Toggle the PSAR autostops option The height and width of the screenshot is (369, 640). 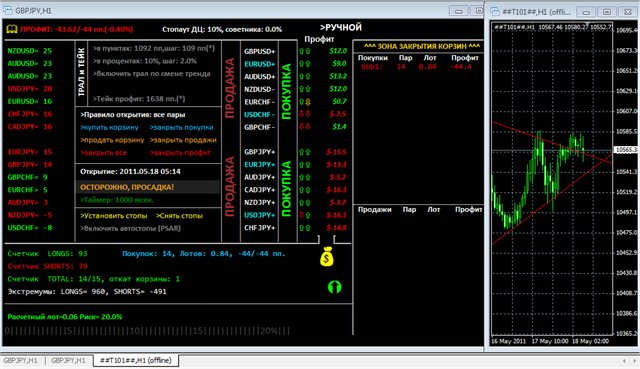pyautogui.click(x=131, y=228)
